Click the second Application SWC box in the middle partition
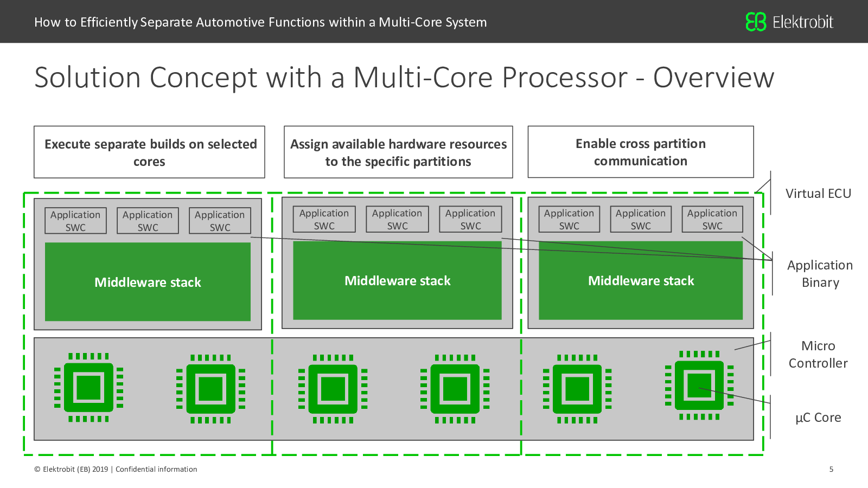This screenshot has width=868, height=488. point(397,219)
